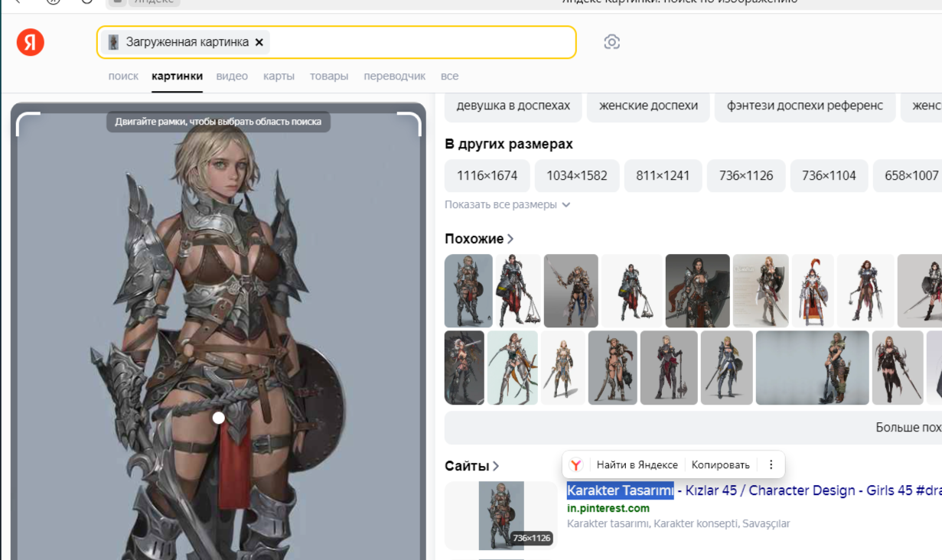Screen dimensions: 942x560
Task: Open the 1034×1582 size variant
Action: [577, 175]
